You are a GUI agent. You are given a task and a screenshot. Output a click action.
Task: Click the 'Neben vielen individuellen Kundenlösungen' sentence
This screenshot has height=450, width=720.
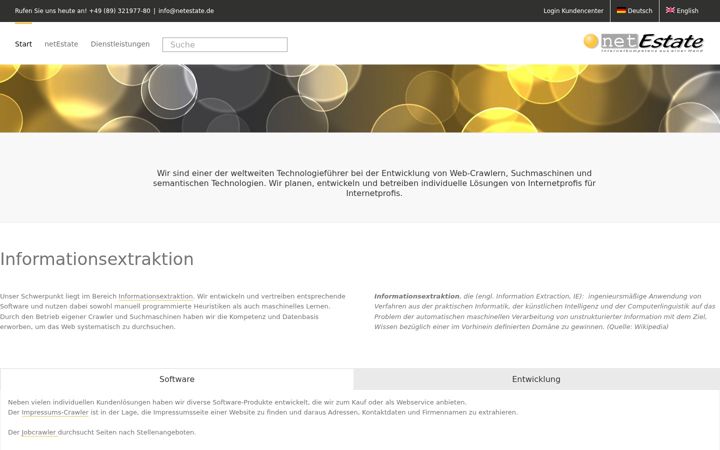[x=237, y=402]
